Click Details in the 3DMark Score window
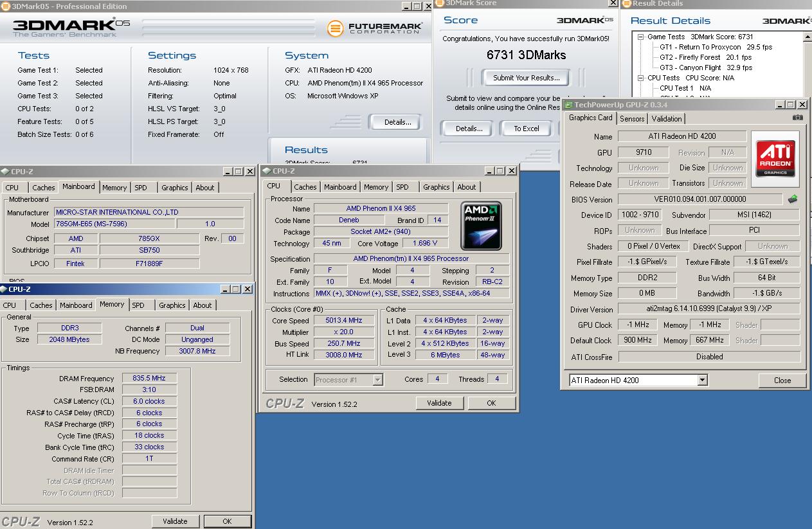 (x=469, y=129)
